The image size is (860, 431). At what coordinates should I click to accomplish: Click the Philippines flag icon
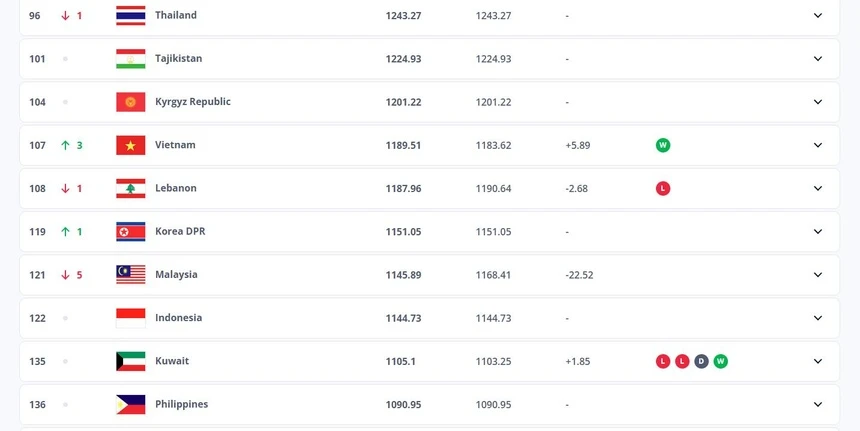click(x=130, y=404)
